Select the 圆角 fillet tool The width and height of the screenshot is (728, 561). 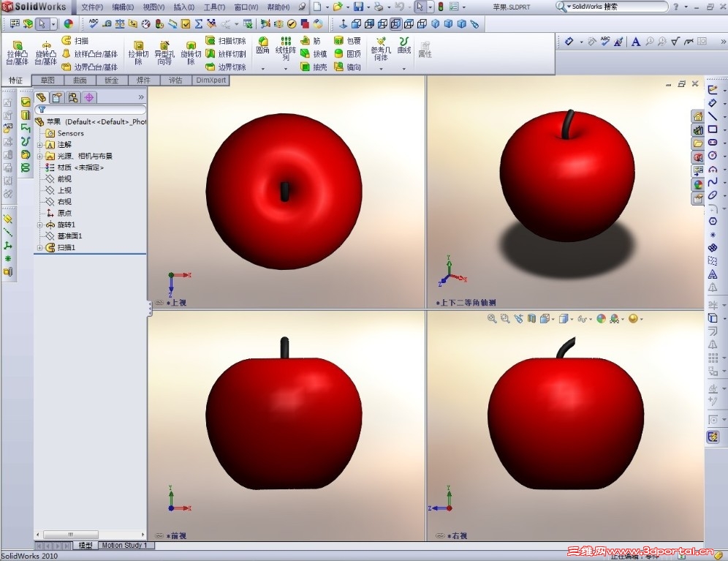(263, 46)
